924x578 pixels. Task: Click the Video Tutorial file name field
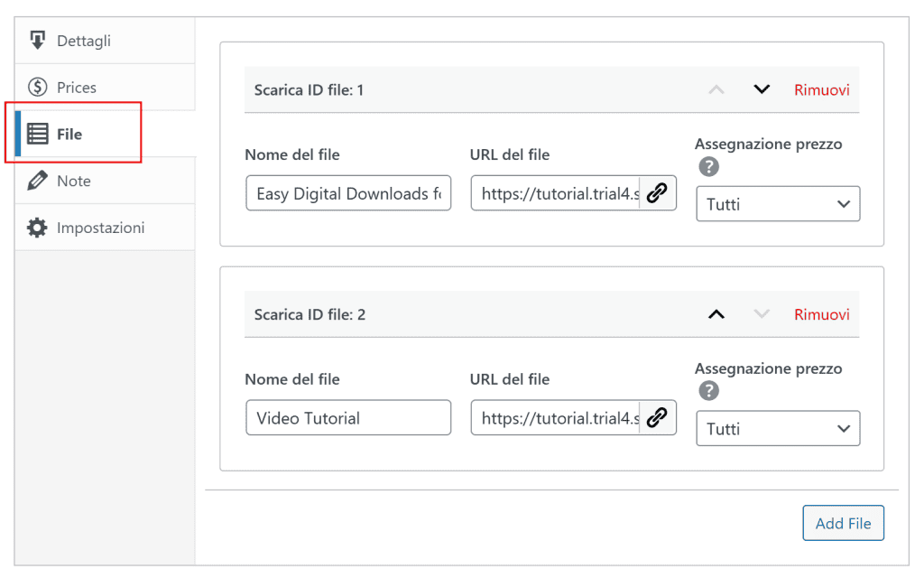point(347,418)
